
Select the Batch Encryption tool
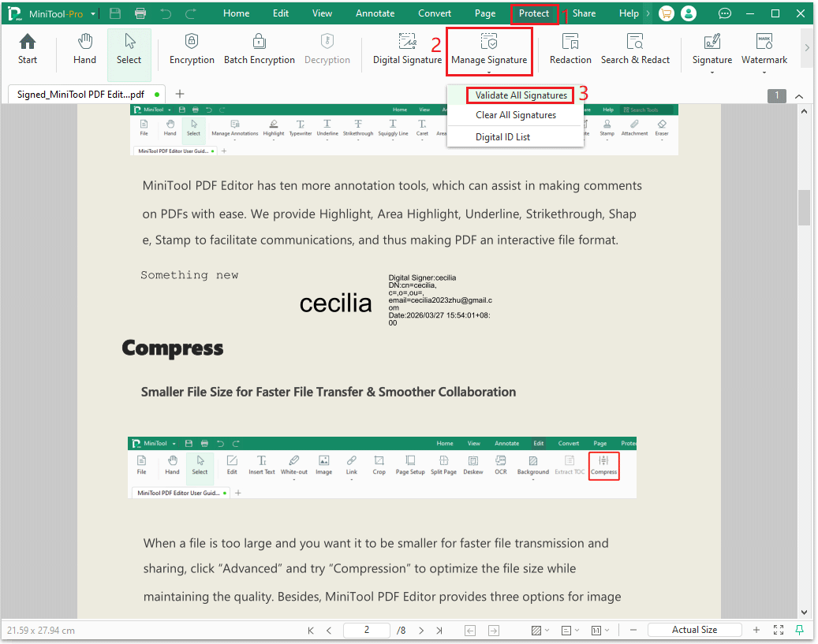pos(259,51)
